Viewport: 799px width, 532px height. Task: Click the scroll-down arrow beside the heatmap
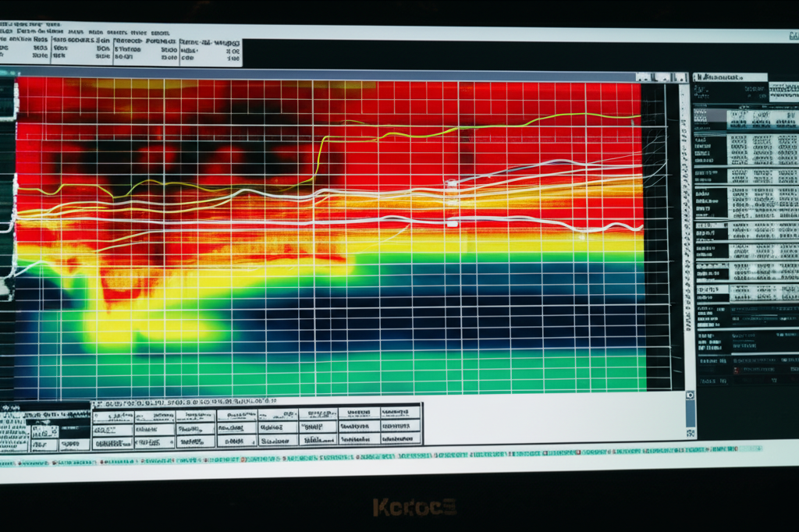pyautogui.click(x=690, y=396)
